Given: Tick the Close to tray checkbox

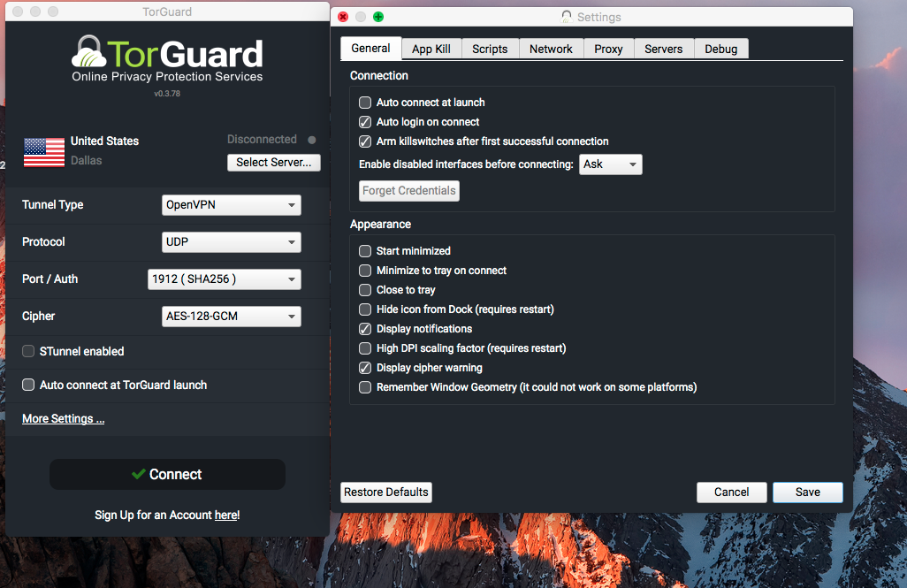Looking at the screenshot, I should tap(365, 290).
